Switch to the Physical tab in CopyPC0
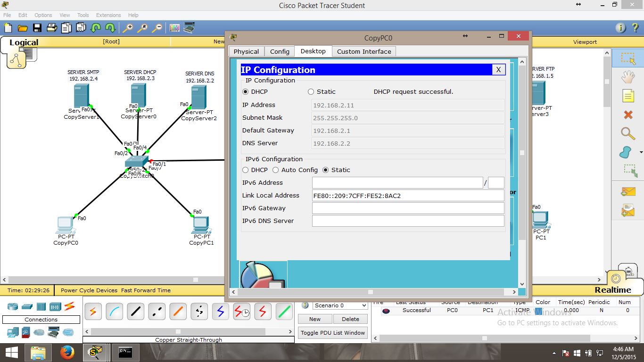Viewport: 644px width, 362px height. click(246, 51)
